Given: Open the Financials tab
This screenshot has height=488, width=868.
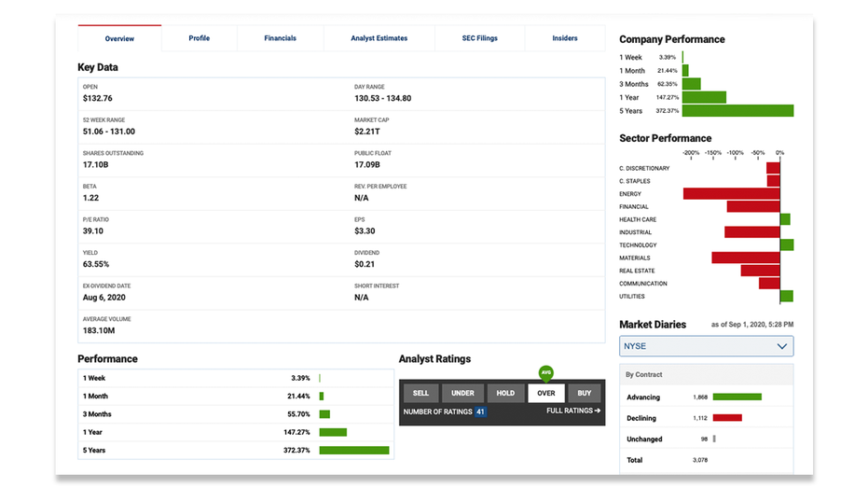Looking at the screenshot, I should click(280, 38).
